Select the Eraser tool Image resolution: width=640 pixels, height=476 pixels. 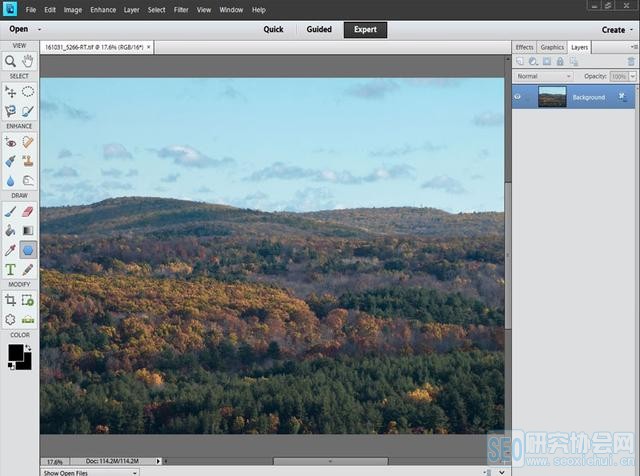tap(28, 211)
